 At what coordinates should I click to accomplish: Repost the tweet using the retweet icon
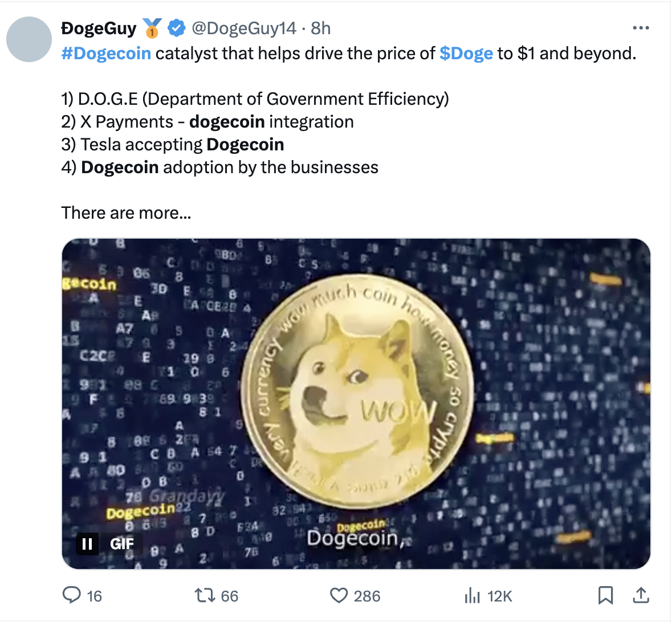tap(206, 596)
